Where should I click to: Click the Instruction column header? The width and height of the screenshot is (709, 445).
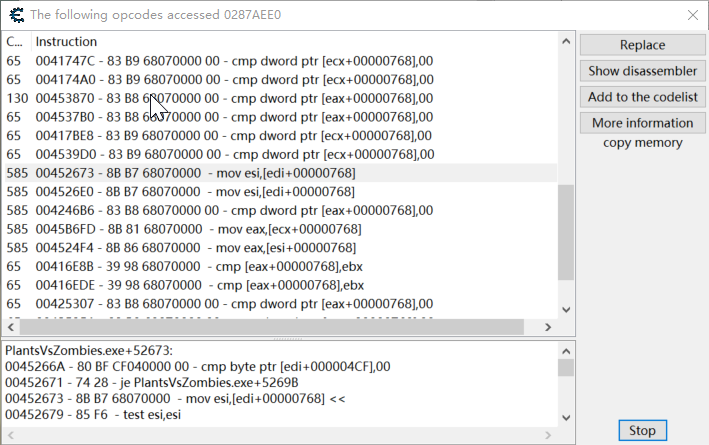tap(66, 42)
